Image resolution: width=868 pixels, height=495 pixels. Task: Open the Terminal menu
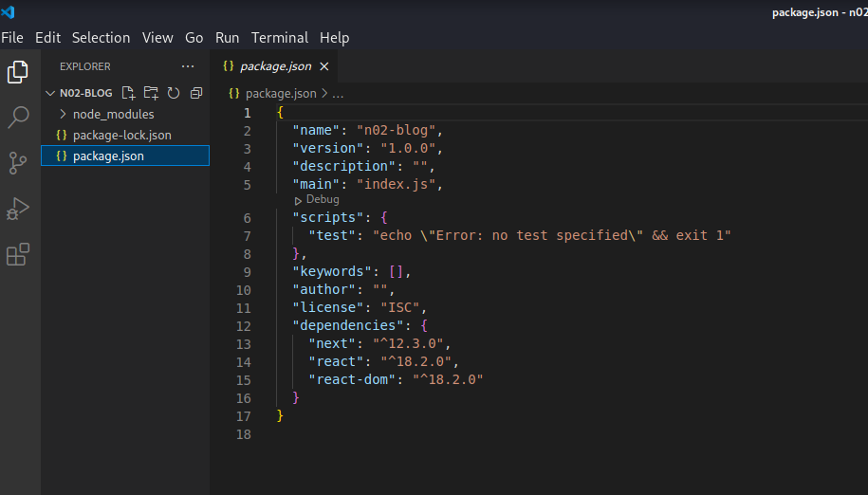280,38
